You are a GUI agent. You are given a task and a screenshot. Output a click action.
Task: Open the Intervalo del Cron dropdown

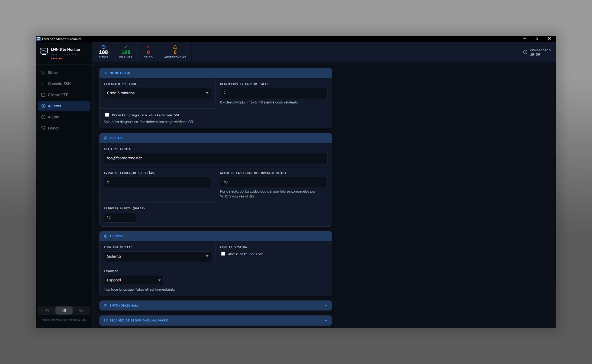157,93
